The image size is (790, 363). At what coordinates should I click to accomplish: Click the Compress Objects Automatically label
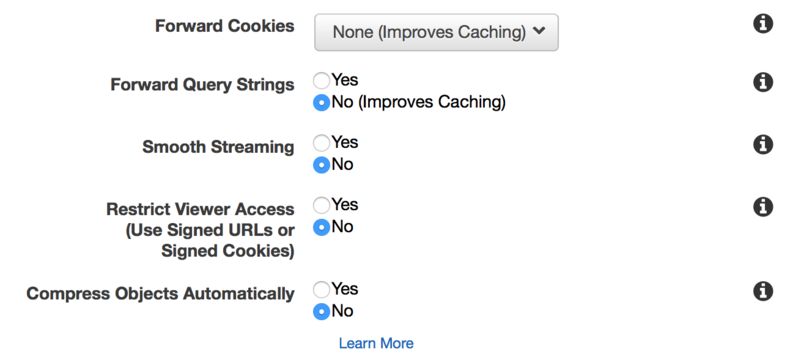pyautogui.click(x=161, y=293)
